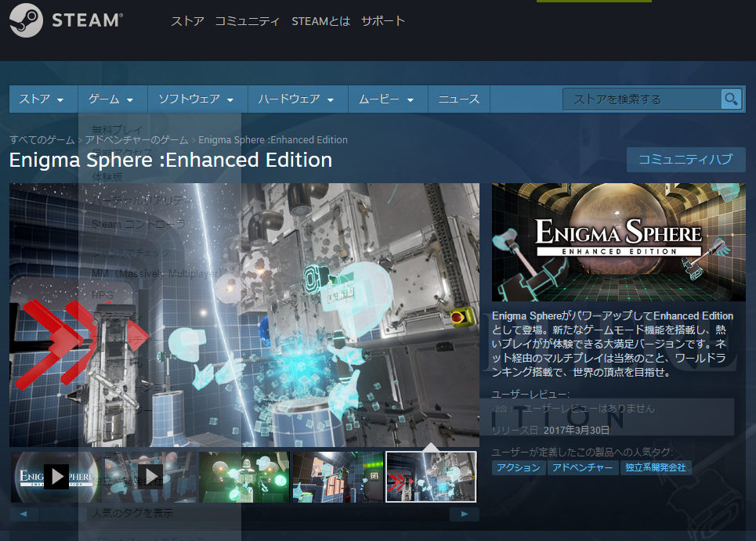Click the right scroll arrow under thumbnails
This screenshot has height=541, width=756.
465,514
